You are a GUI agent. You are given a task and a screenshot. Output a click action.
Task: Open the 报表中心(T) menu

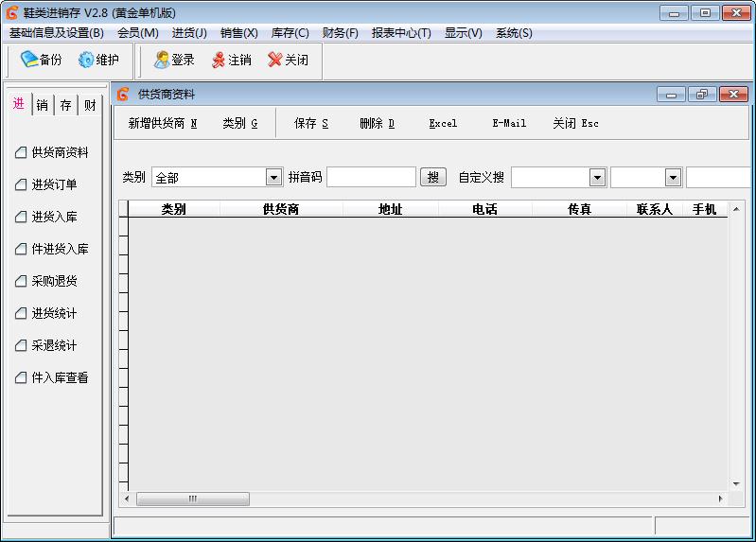click(401, 33)
